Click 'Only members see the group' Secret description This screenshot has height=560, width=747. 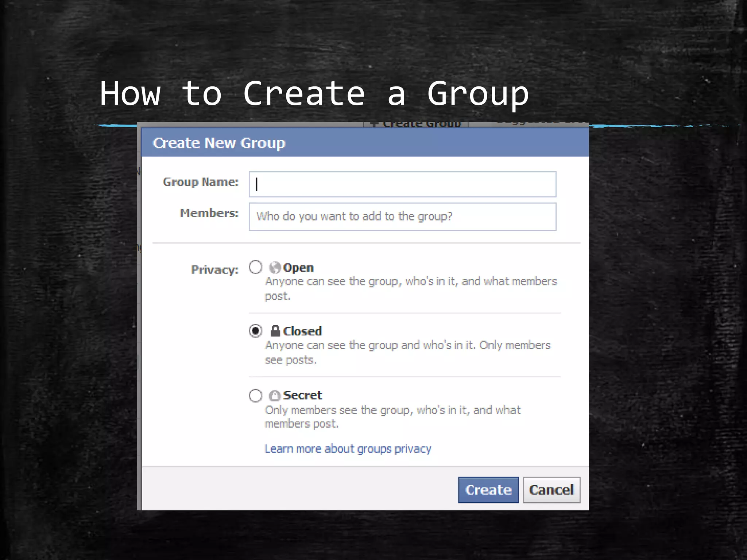point(392,416)
